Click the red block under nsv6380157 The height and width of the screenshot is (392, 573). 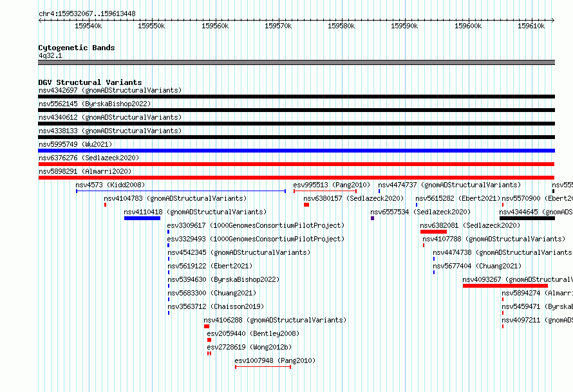pos(306,205)
